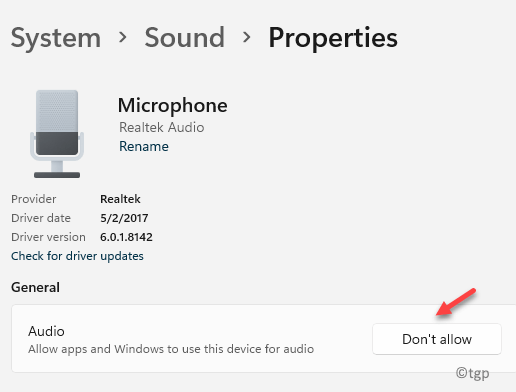
Task: Navigate to Sound in the breadcrumb
Action: tap(185, 37)
